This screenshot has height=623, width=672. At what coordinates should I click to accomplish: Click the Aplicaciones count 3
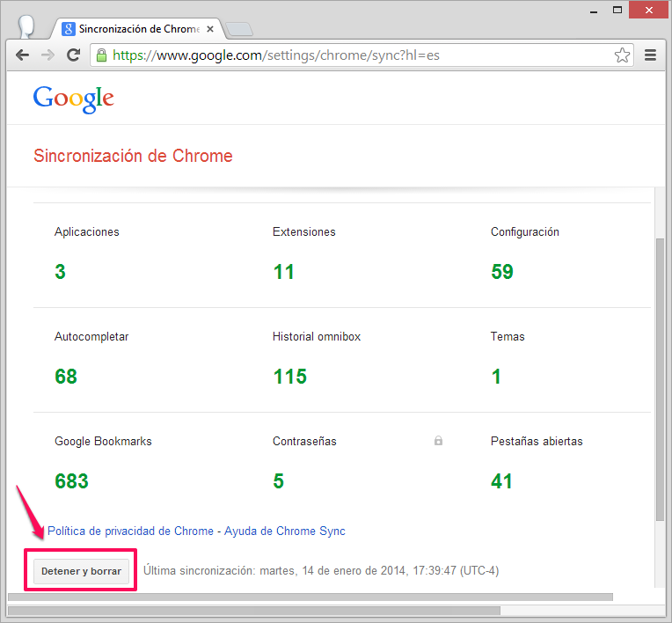(x=60, y=272)
